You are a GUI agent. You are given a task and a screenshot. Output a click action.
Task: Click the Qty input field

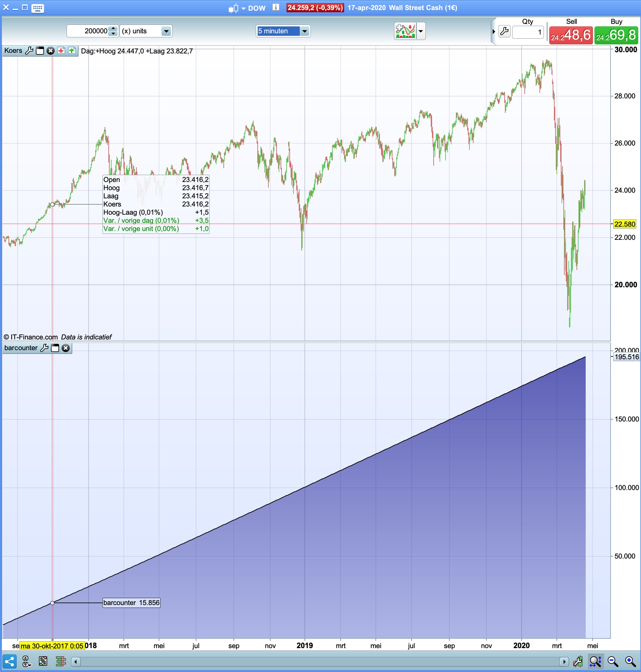click(x=527, y=32)
